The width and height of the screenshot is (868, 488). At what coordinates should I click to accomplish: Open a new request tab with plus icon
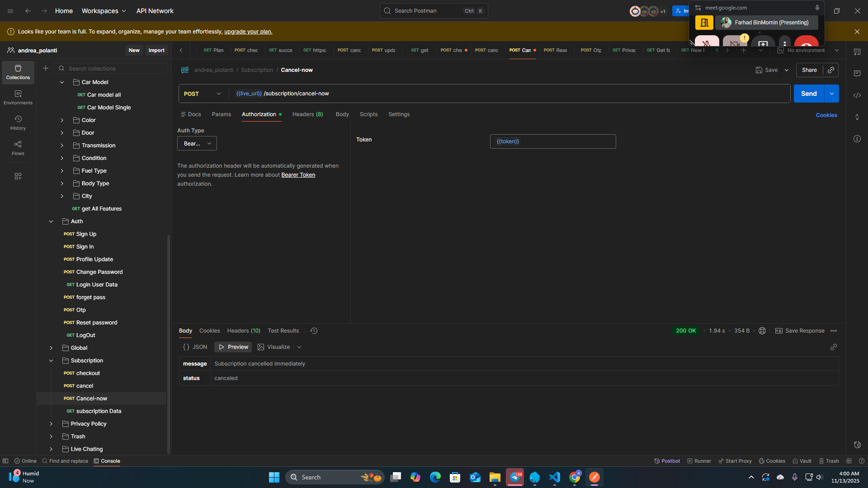[x=744, y=50]
